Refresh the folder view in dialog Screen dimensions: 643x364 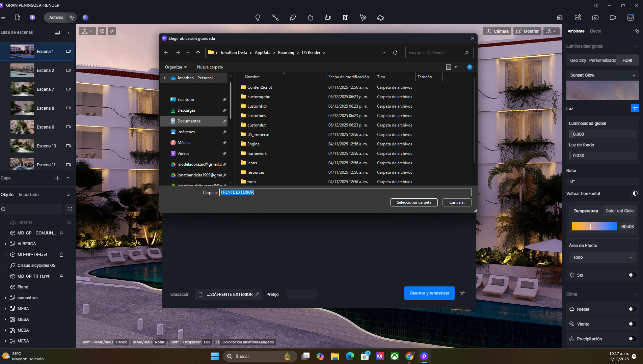[395, 53]
